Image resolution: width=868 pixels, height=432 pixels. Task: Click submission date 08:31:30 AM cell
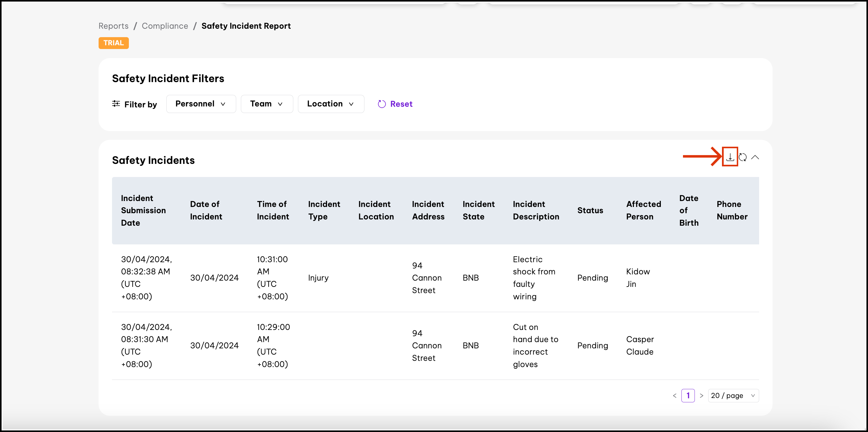[146, 346]
